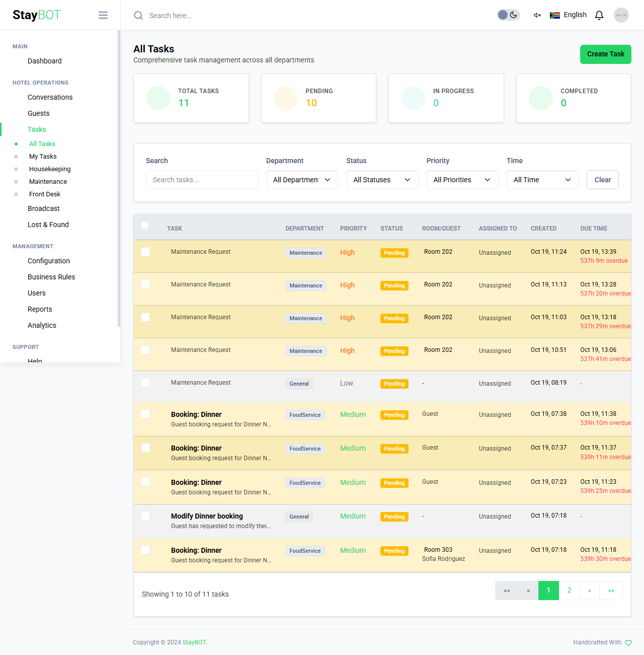Select page 2 in pagination

point(569,590)
